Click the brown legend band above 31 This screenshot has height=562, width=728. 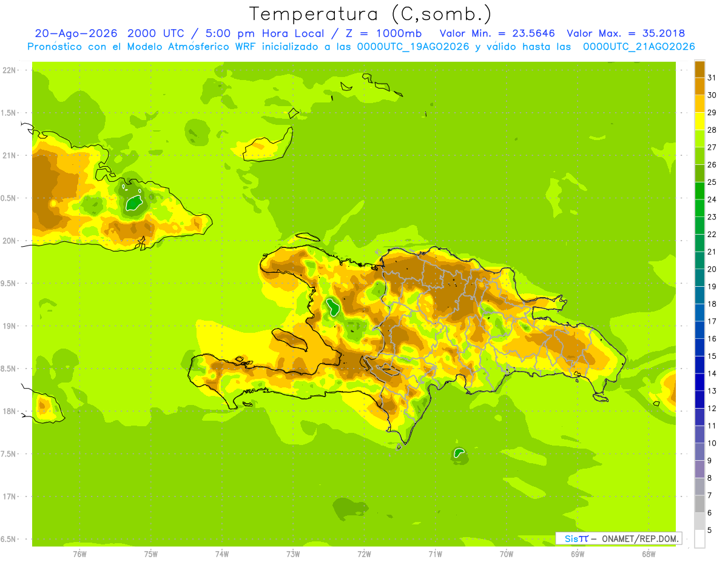[699, 69]
